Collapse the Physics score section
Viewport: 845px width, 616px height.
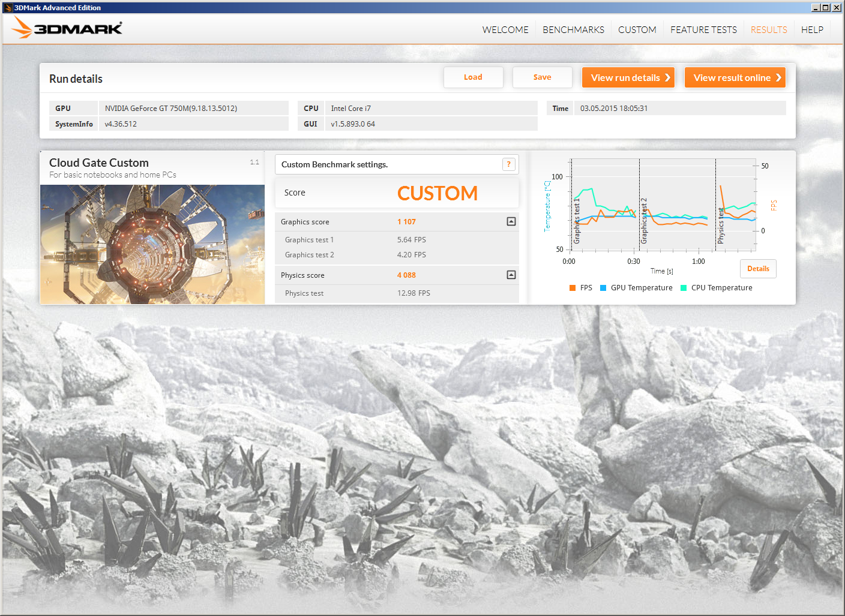point(511,275)
